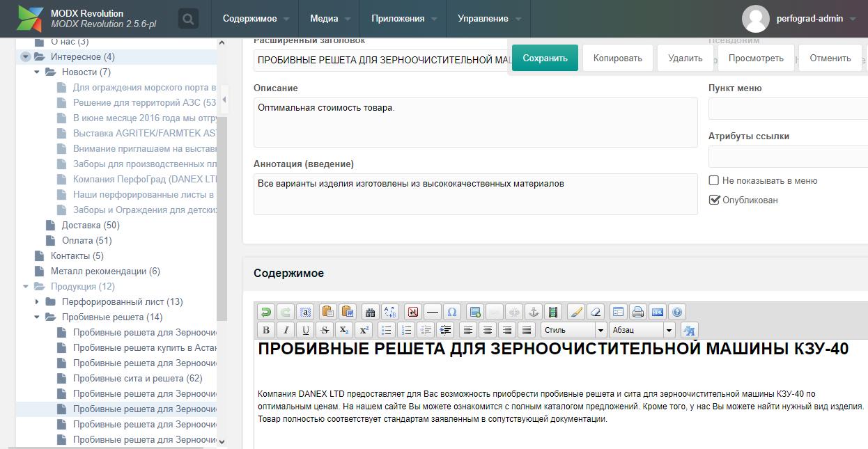Select 'Оплата (51)' in the tree
Viewport: 868px width, 449px height.
pos(87,241)
